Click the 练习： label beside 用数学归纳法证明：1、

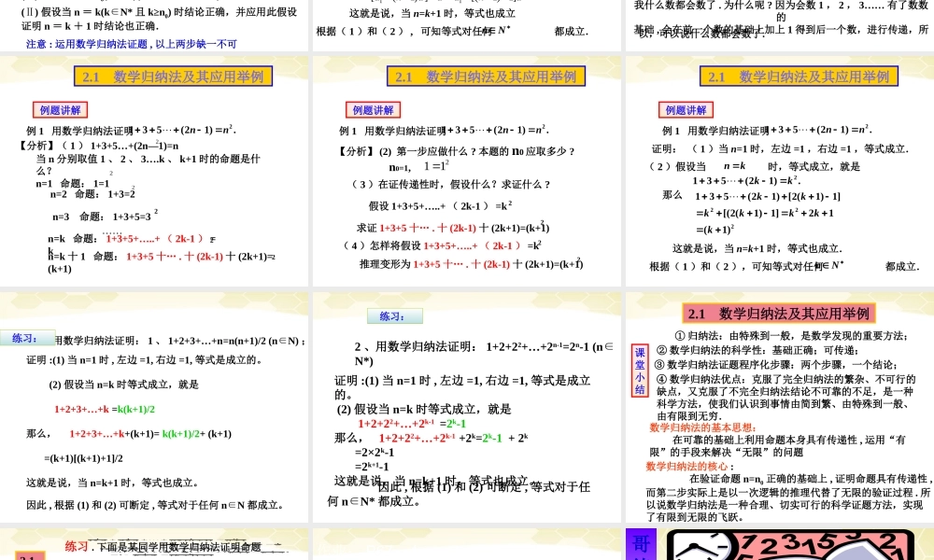coord(27,338)
